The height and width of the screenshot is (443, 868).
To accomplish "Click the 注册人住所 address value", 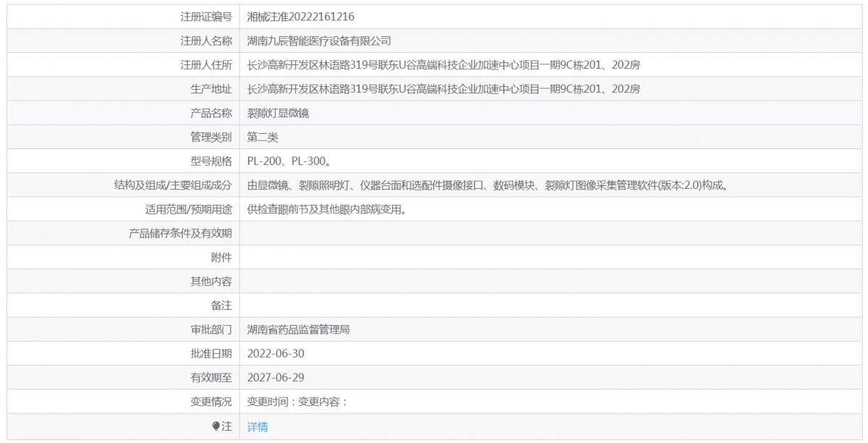I will [443, 65].
